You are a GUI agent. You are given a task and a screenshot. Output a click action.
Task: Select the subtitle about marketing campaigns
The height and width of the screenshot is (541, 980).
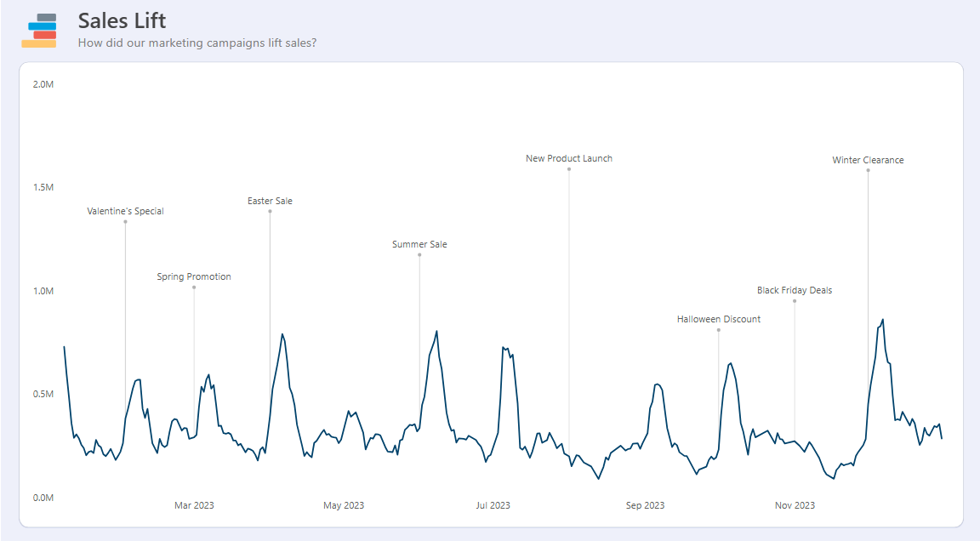197,43
